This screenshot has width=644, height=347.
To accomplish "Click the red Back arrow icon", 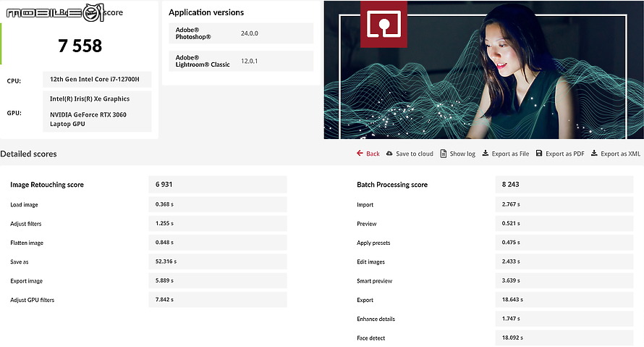I will (360, 154).
